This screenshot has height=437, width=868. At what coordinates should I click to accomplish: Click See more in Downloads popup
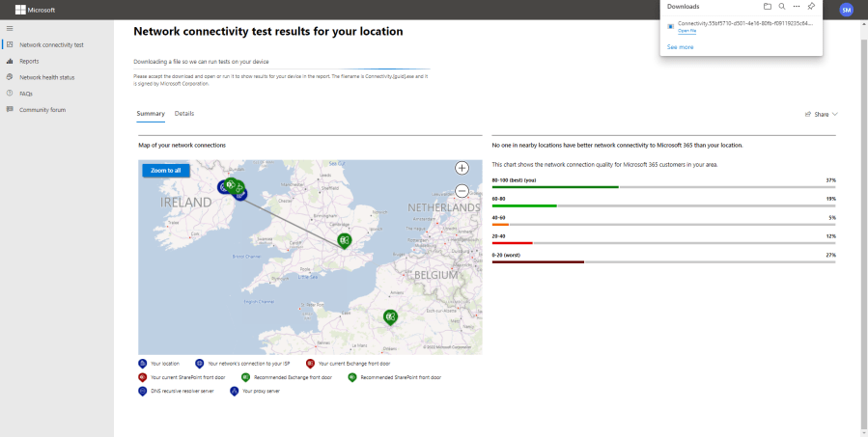(x=680, y=46)
